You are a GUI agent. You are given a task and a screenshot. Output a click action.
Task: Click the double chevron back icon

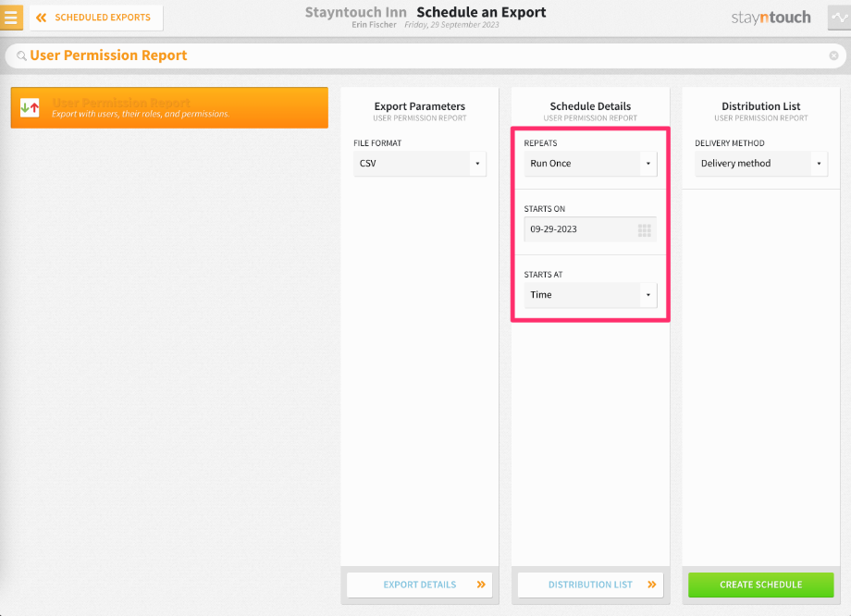pyautogui.click(x=41, y=18)
